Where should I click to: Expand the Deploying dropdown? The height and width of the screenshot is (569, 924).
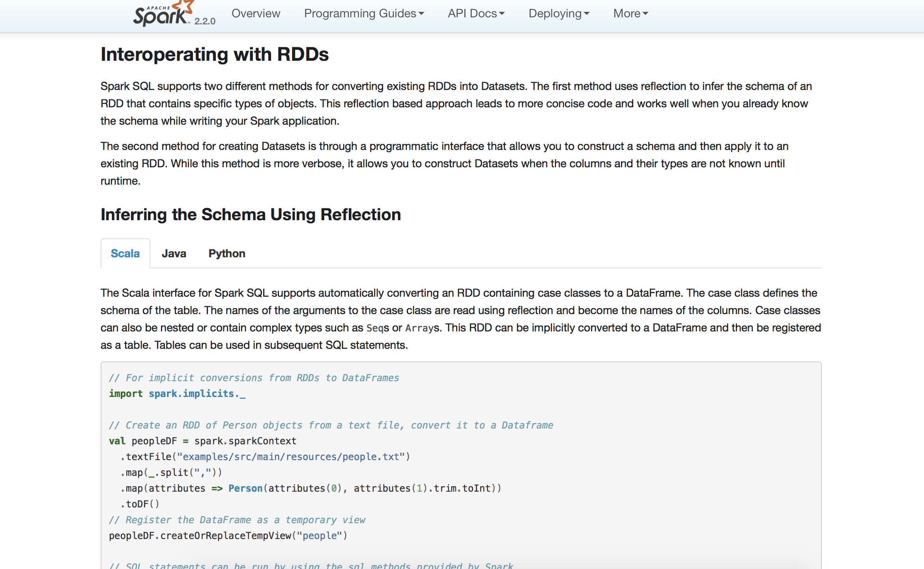pyautogui.click(x=559, y=13)
